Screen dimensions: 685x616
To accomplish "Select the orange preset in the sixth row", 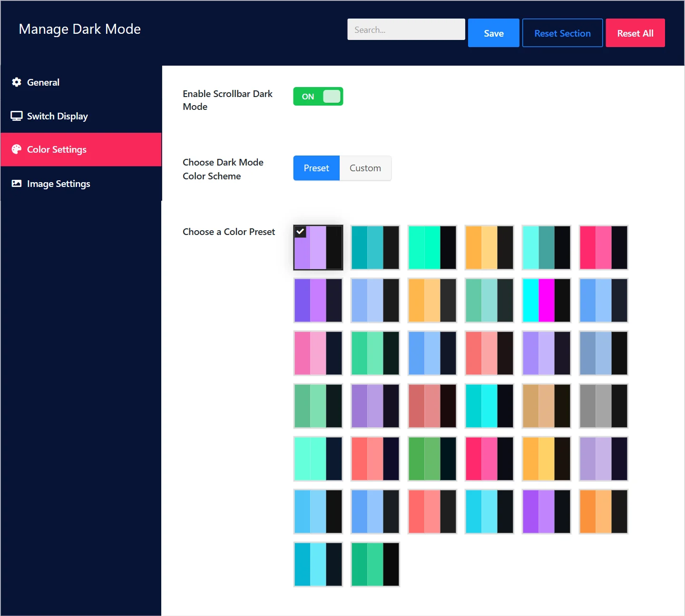I will [604, 511].
